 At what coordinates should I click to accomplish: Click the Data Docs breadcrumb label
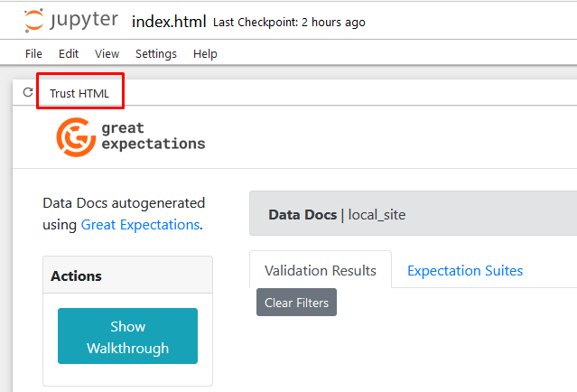click(x=301, y=215)
